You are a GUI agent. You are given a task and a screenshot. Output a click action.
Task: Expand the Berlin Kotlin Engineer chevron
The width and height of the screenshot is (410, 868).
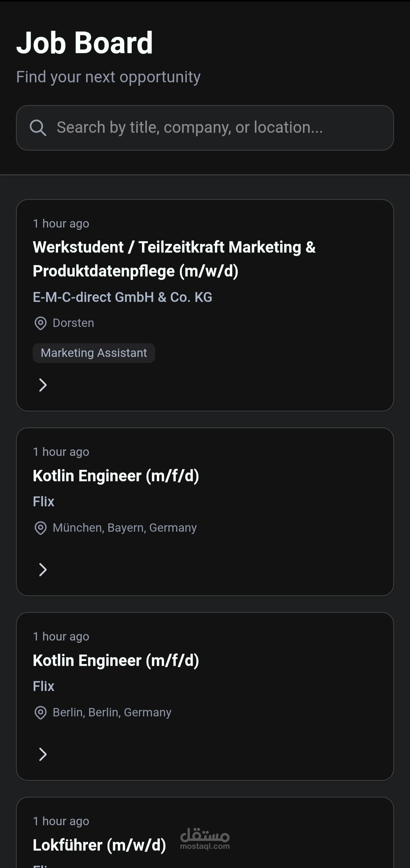pos(43,754)
